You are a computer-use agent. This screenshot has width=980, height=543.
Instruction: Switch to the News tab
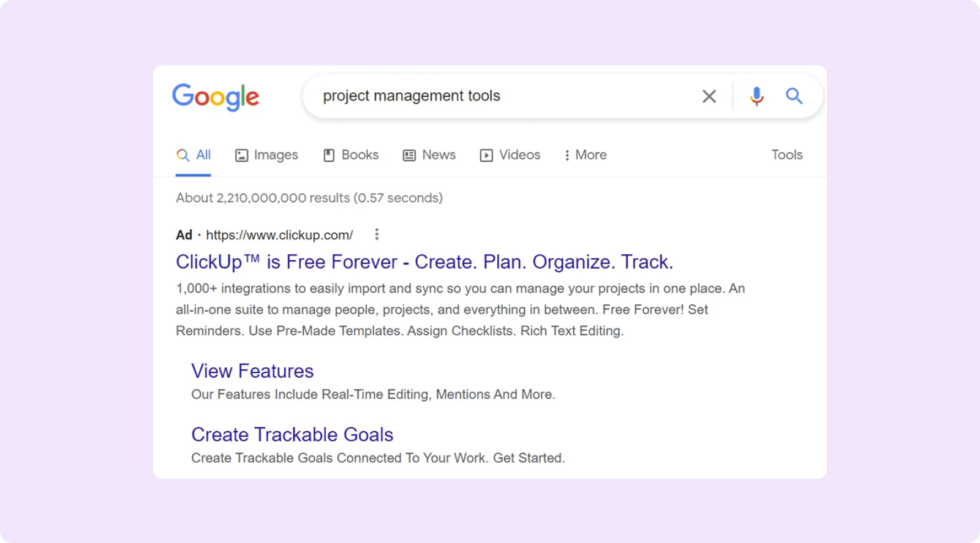pos(439,155)
